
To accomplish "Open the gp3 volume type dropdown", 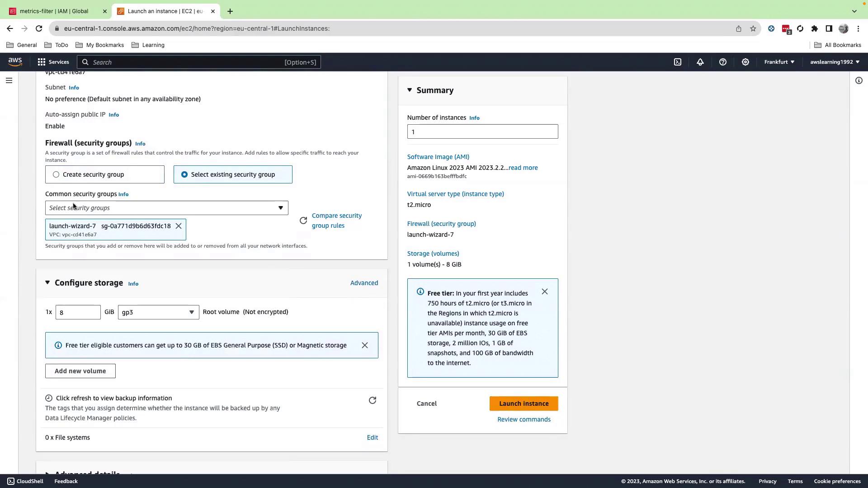I will click(158, 312).
